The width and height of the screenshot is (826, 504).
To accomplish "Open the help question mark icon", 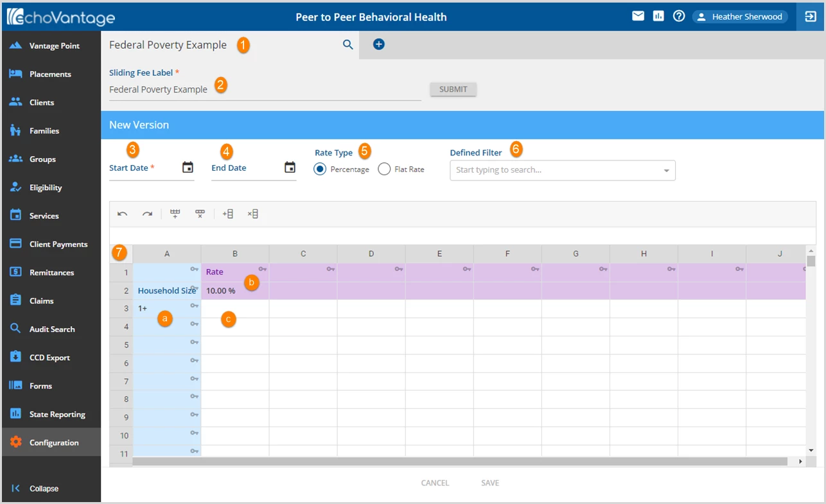I will 679,16.
